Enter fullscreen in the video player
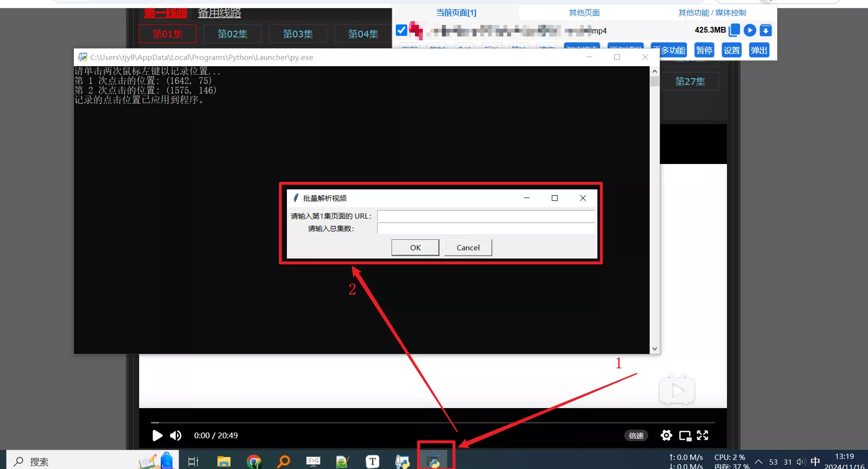Screen dimensions: 868x469 tap(702, 435)
